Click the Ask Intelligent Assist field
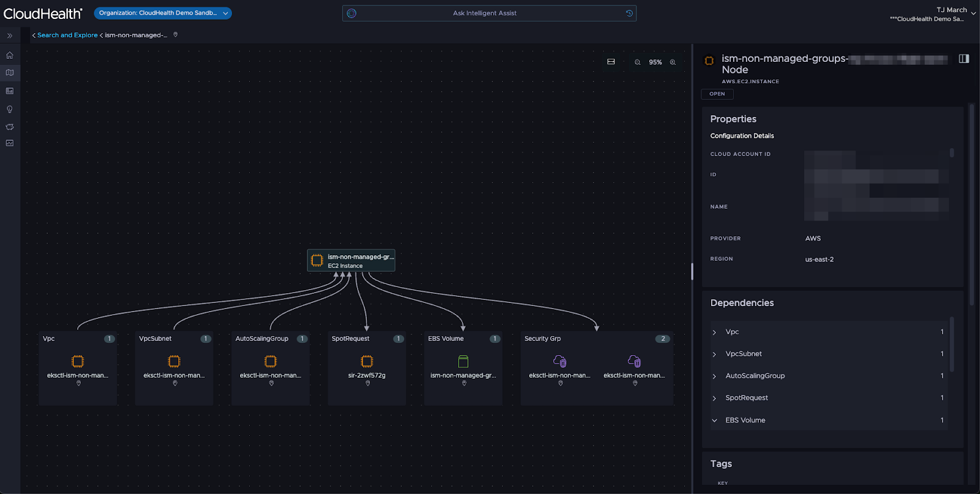980x494 pixels. pyautogui.click(x=489, y=13)
